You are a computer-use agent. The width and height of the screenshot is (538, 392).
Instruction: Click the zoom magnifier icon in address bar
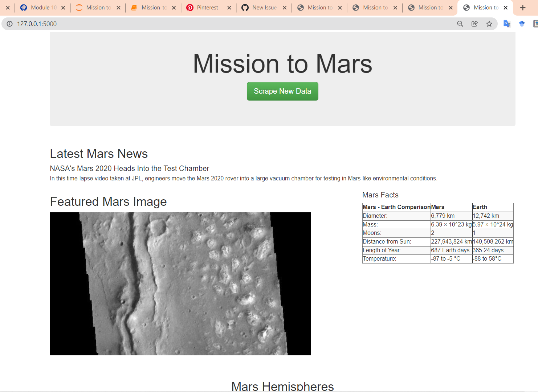pyautogui.click(x=460, y=24)
